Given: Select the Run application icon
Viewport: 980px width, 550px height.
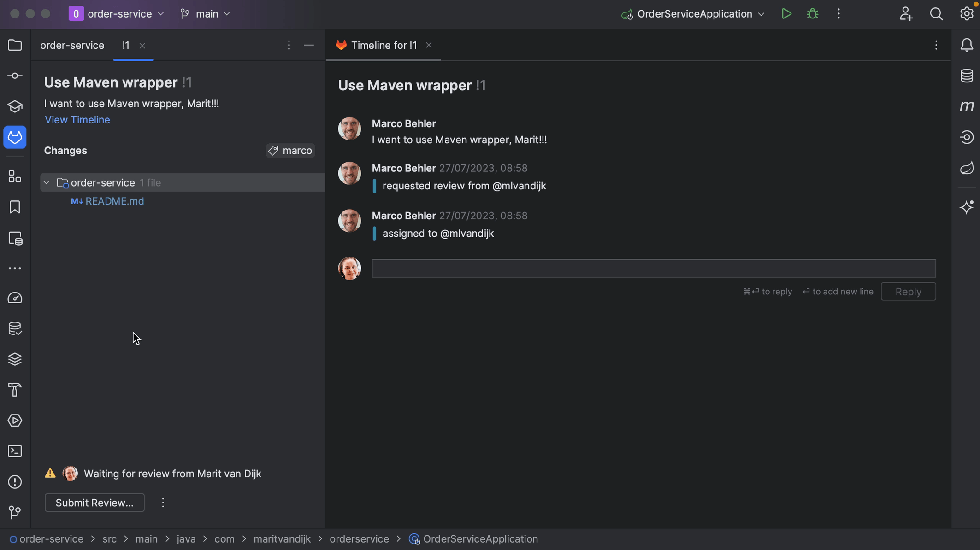Looking at the screenshot, I should click(x=785, y=13).
